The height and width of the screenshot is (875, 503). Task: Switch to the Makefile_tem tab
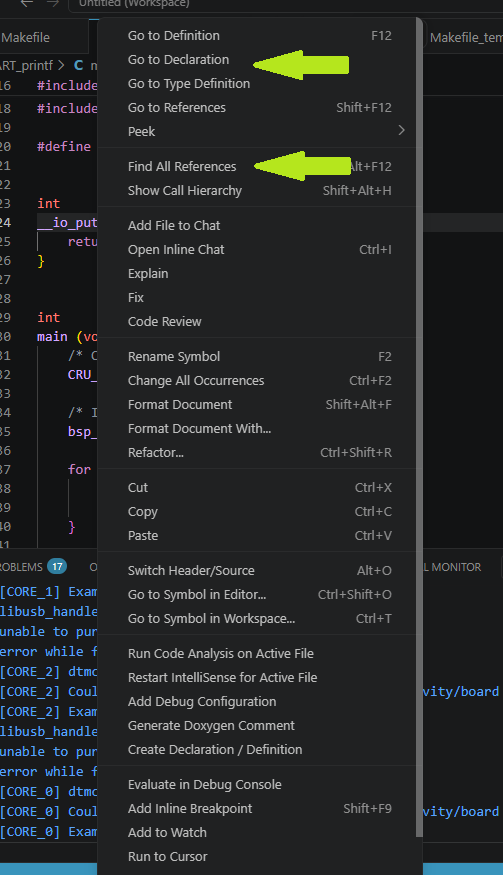[464, 38]
